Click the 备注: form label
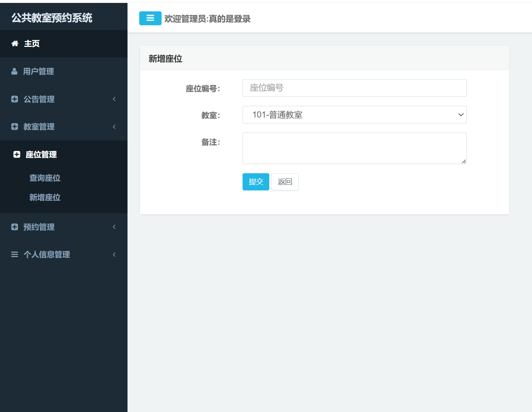The width and height of the screenshot is (532, 412). [x=211, y=142]
